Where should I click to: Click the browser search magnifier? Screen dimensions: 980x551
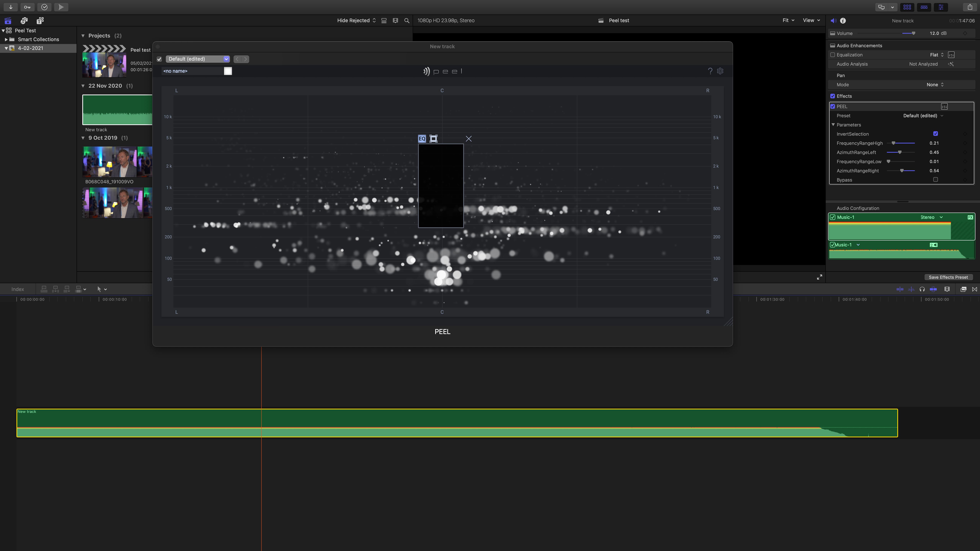(x=407, y=20)
